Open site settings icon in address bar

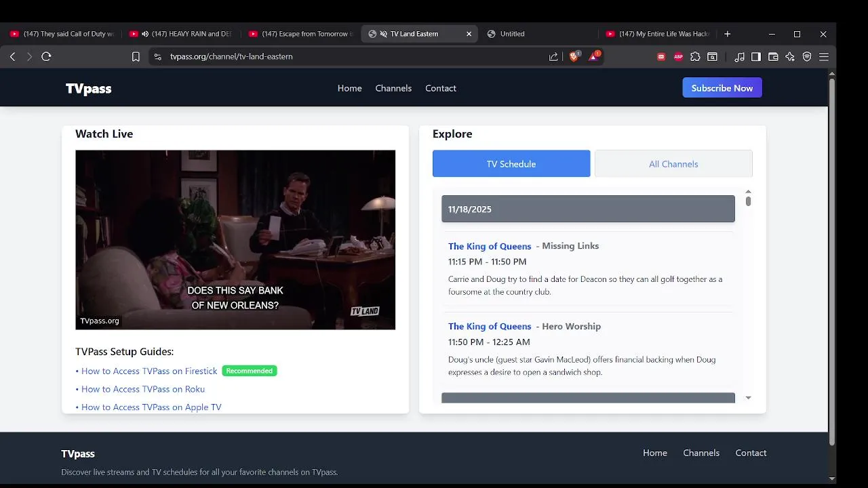(x=157, y=57)
